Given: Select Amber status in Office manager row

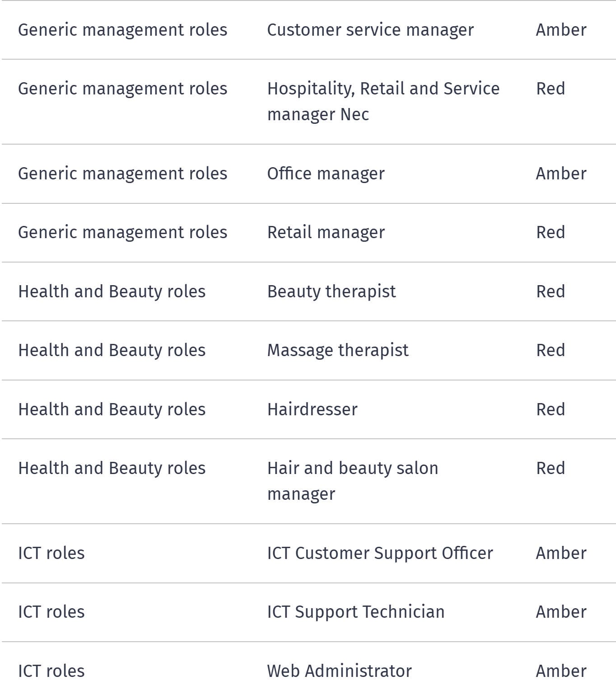Looking at the screenshot, I should 561,174.
